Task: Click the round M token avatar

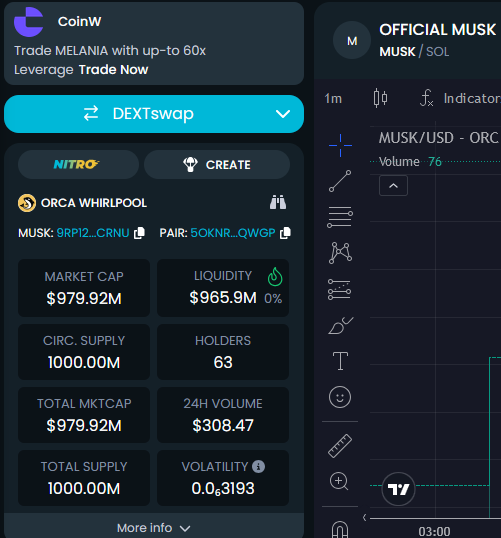Action: (352, 40)
